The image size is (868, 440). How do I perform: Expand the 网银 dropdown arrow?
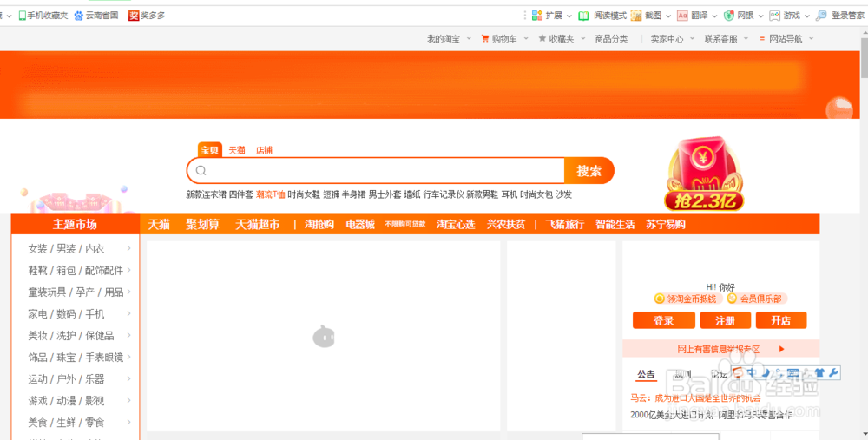761,16
